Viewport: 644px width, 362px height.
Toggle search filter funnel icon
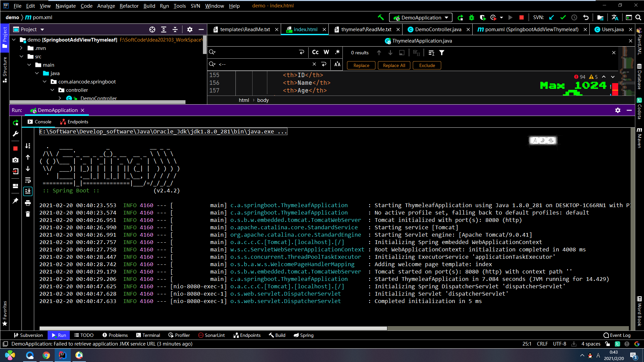[442, 53]
